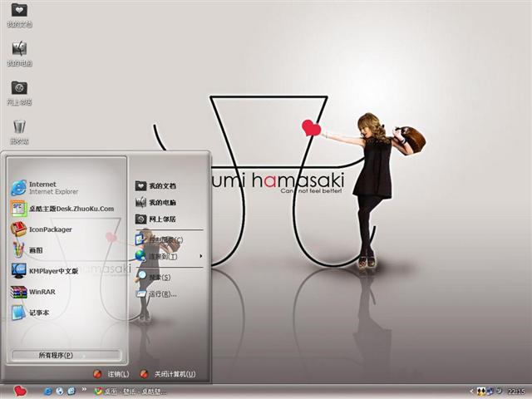The height and width of the screenshot is (399, 532).
Task: Expand the quick launch overflow chevron
Action: 84,390
